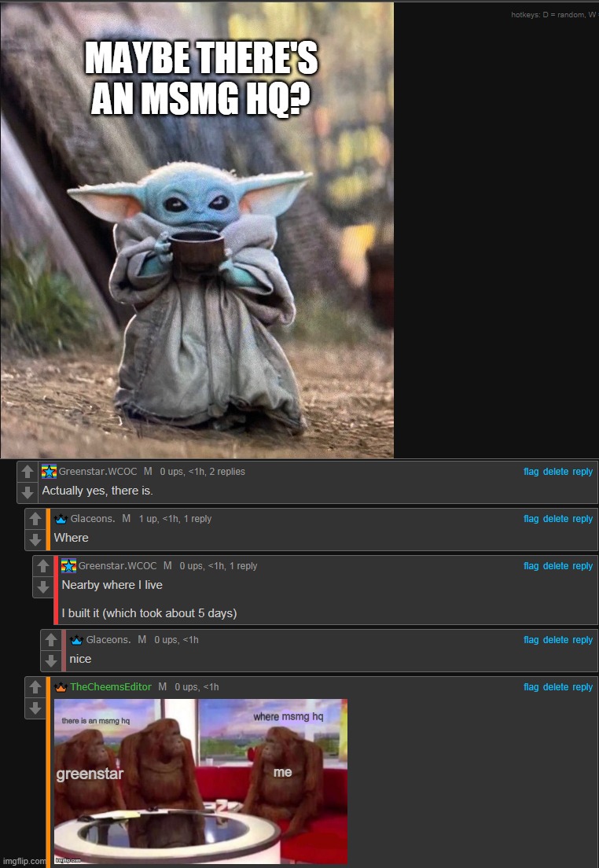599x868 pixels.
Task: Delete Glaceons' "nice" comment
Action: [x=555, y=639]
